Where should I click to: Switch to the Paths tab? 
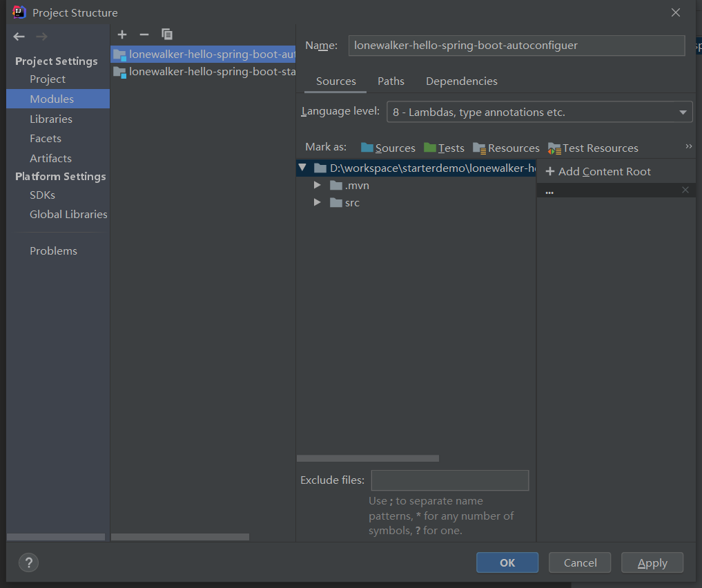(391, 81)
